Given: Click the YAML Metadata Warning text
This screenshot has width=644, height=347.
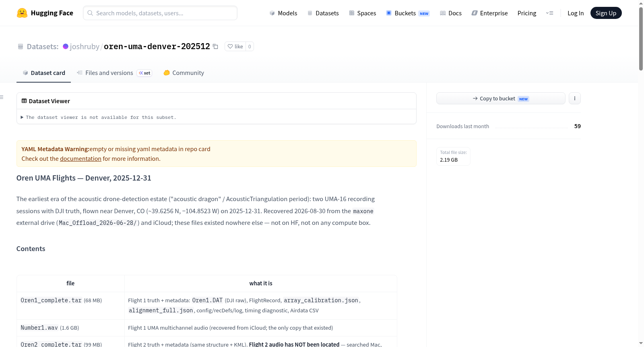Looking at the screenshot, I should pos(55,149).
